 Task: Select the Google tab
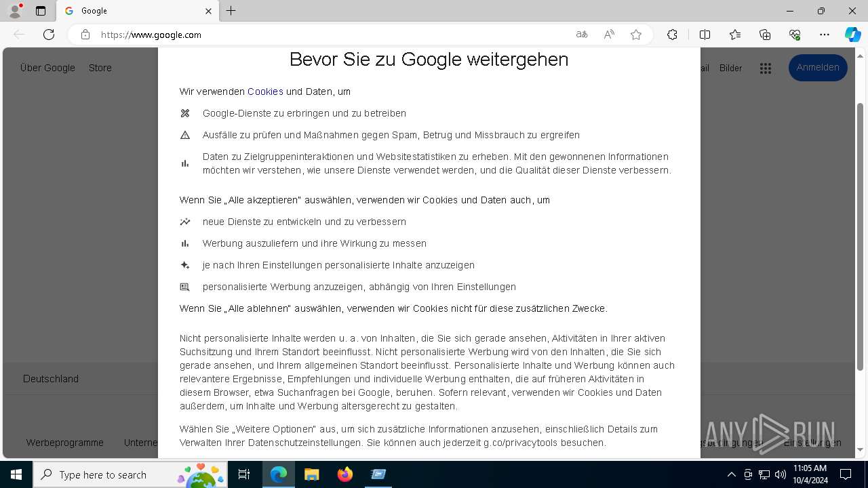point(137,11)
